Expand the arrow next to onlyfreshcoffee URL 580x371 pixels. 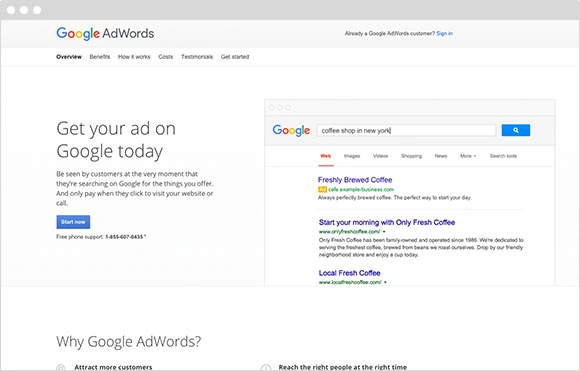(384, 232)
